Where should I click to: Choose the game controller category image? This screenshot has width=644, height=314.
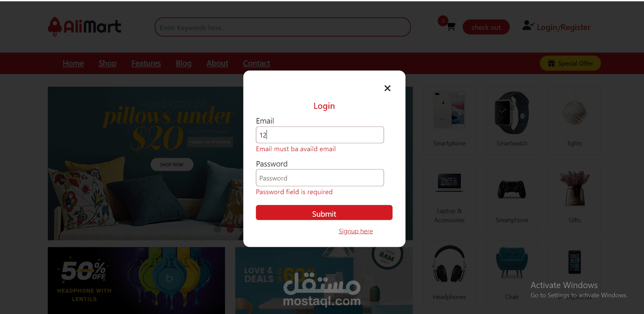[x=512, y=189]
